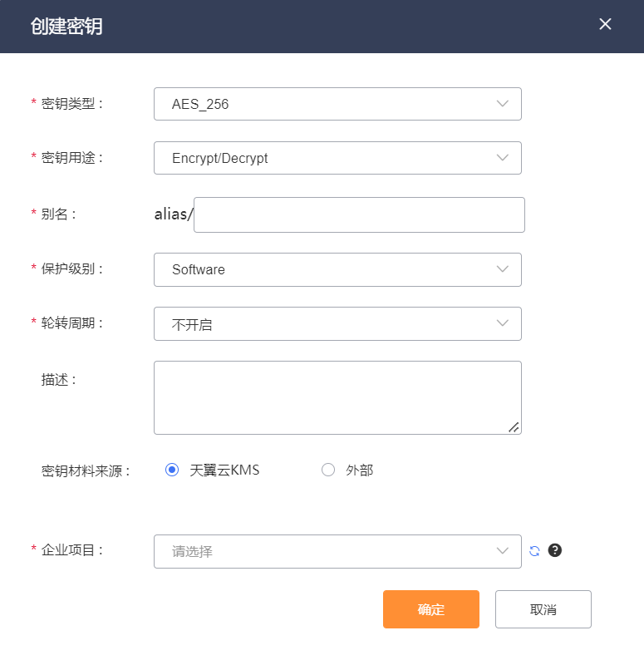The height and width of the screenshot is (660, 644).
Task: Click the orange 确定 button
Action: click(x=430, y=609)
